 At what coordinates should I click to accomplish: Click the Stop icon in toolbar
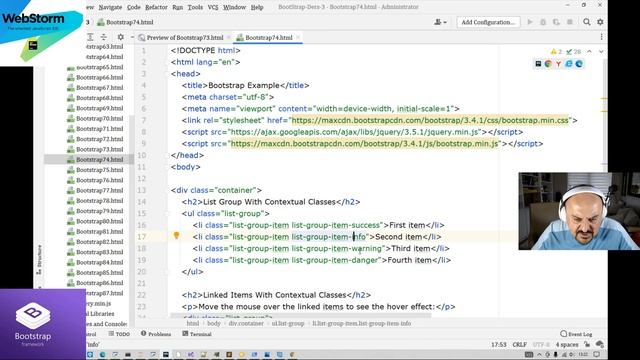(570, 22)
